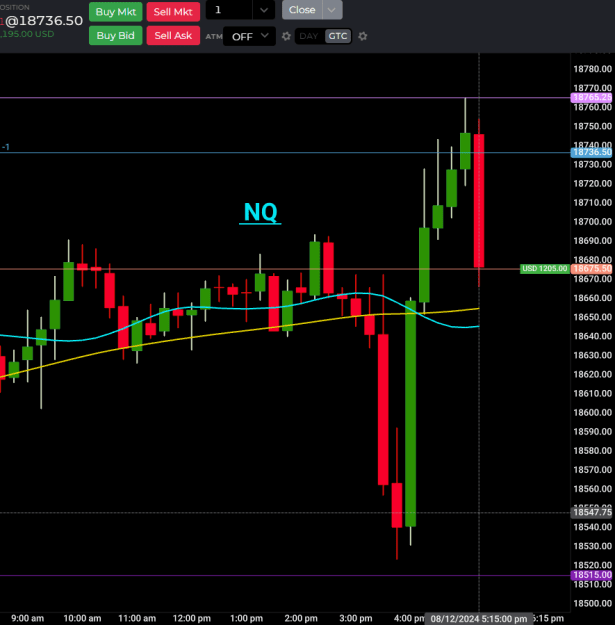Screen dimensions: 615x625
Task: Open the ATM strategy OFF dropdown
Action: 250,36
